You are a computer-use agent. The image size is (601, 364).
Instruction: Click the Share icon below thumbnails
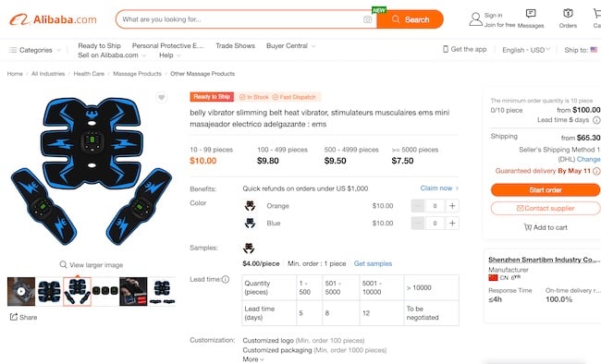point(14,317)
